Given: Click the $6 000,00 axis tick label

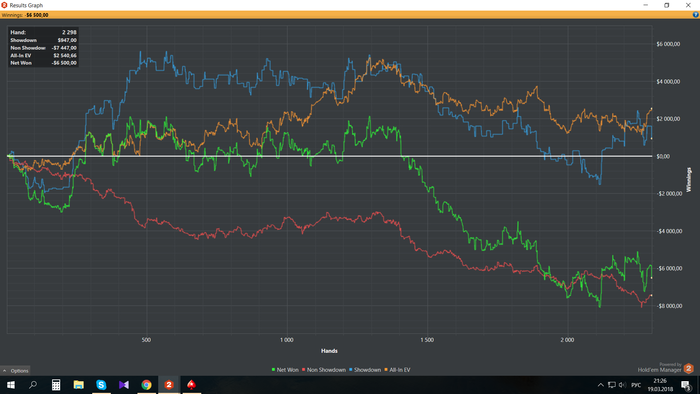Looking at the screenshot, I should 668,44.
